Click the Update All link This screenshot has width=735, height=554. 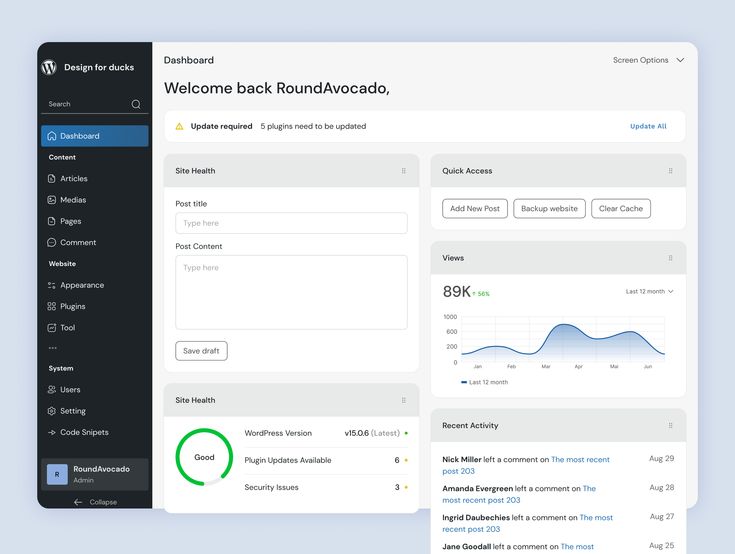(x=648, y=127)
